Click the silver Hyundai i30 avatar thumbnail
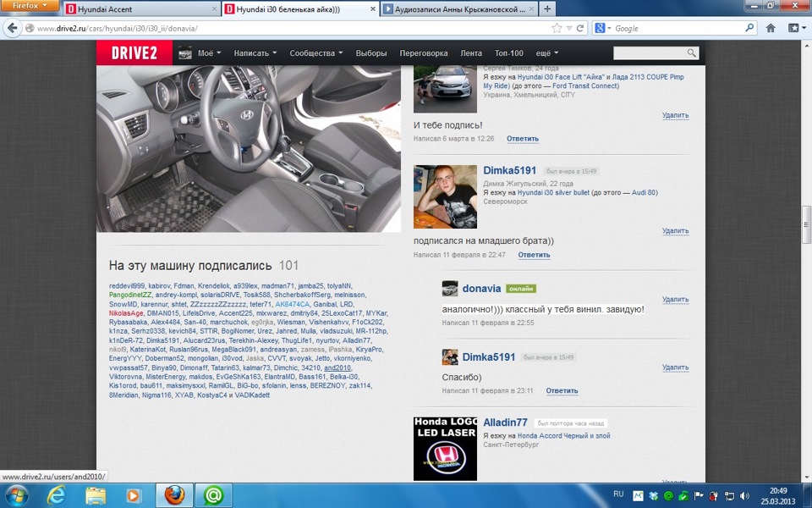 pyautogui.click(x=445, y=89)
